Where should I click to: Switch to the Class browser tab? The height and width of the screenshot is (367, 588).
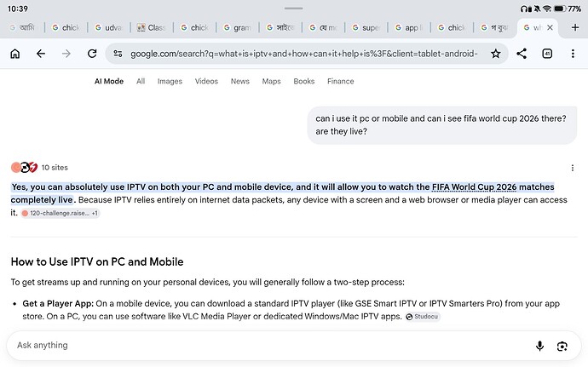pyautogui.click(x=152, y=27)
